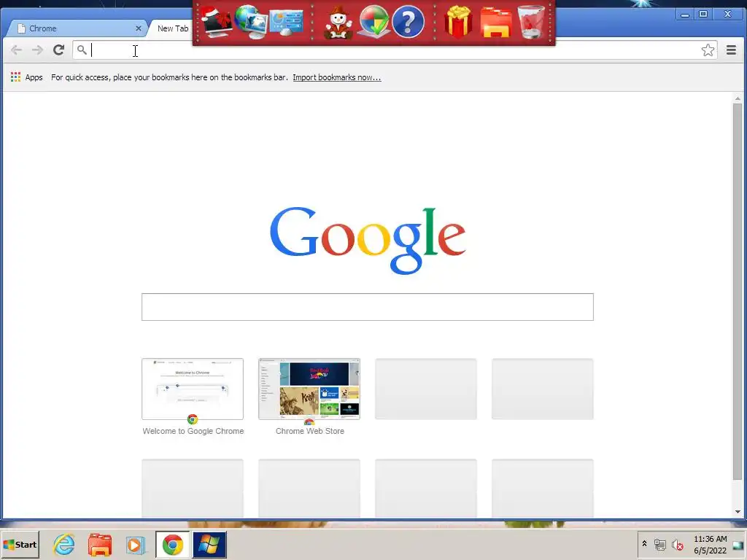
Task: Show hidden tray icons arrow
Action: [644, 543]
